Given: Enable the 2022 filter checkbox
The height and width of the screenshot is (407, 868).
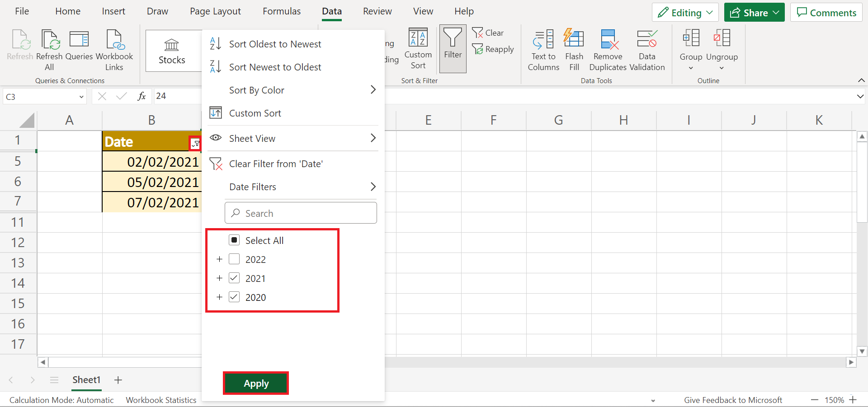Looking at the screenshot, I should coord(234,259).
